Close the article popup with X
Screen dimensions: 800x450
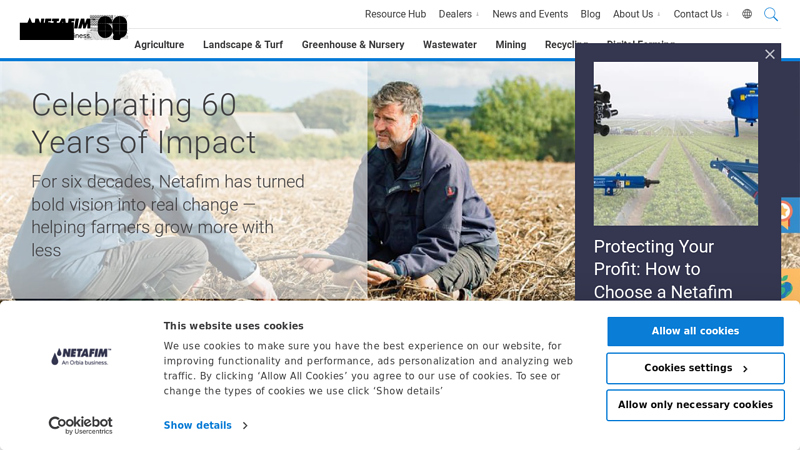(769, 54)
